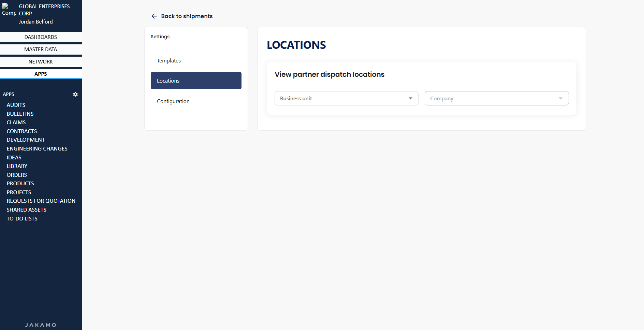
Task: Click the APPS settings gear icon
Action: click(75, 94)
